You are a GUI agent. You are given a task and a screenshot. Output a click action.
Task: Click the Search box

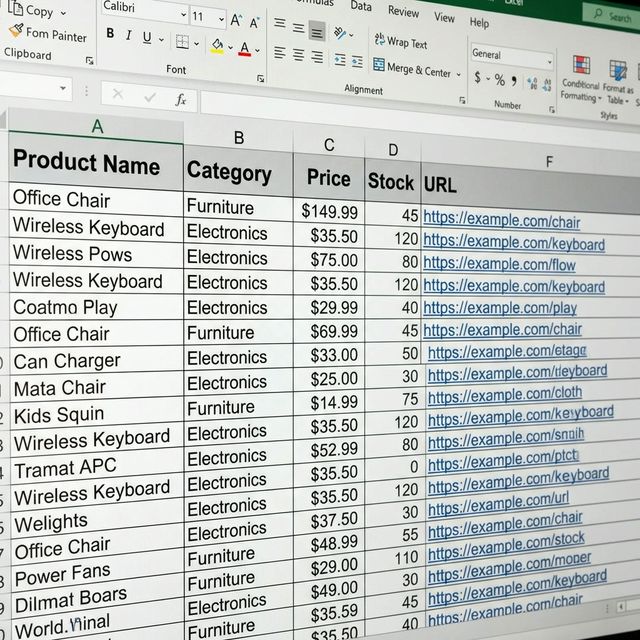[611, 14]
